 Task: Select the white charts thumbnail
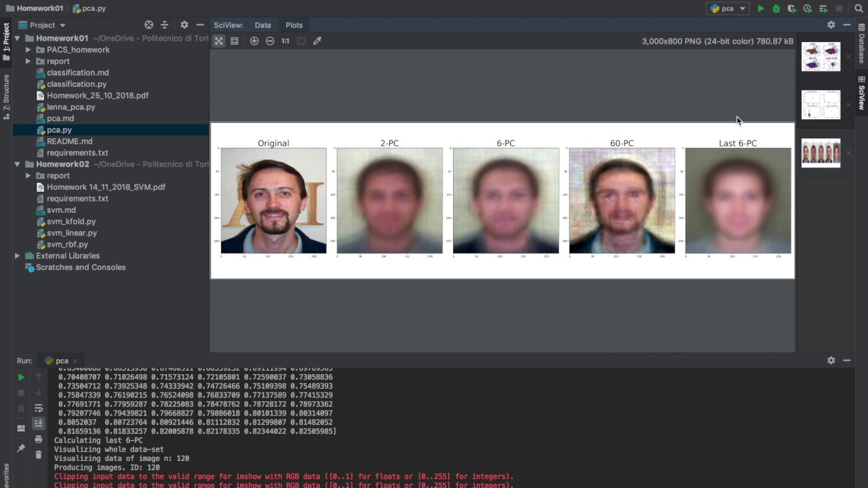(x=821, y=105)
